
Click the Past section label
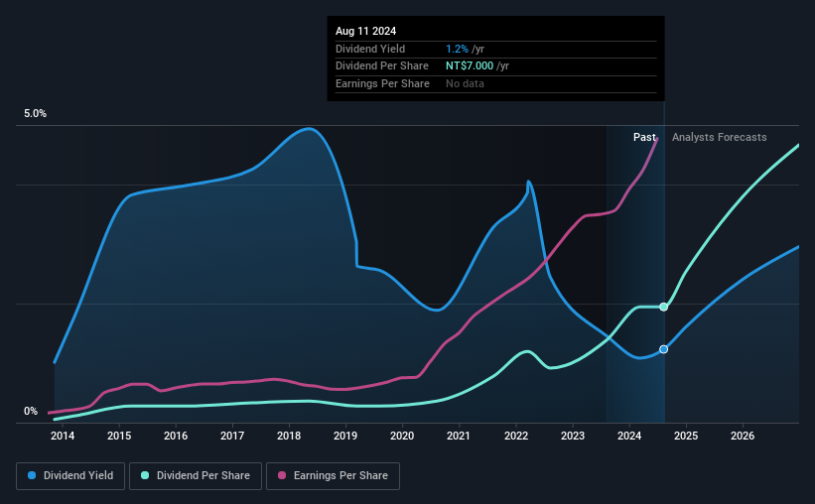pyautogui.click(x=644, y=137)
